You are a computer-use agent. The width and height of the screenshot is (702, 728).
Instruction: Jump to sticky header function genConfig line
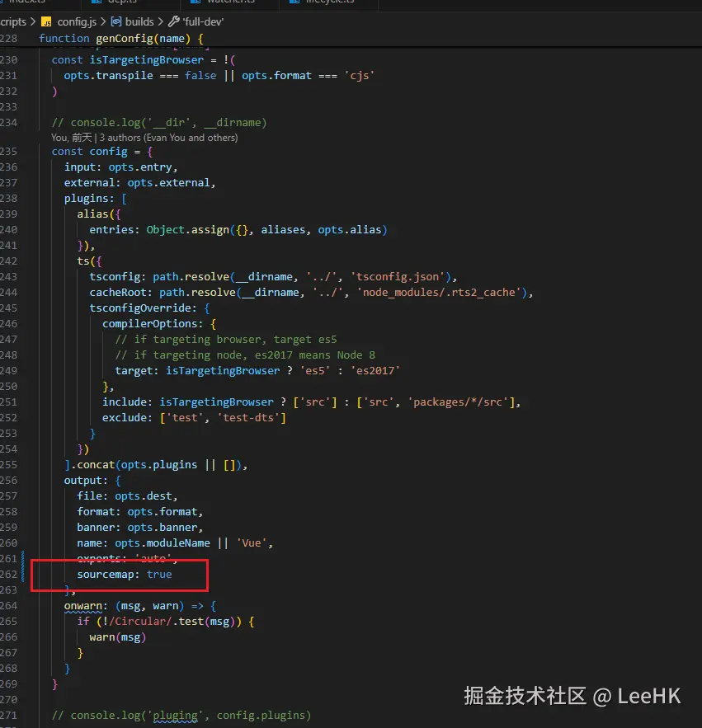point(120,39)
